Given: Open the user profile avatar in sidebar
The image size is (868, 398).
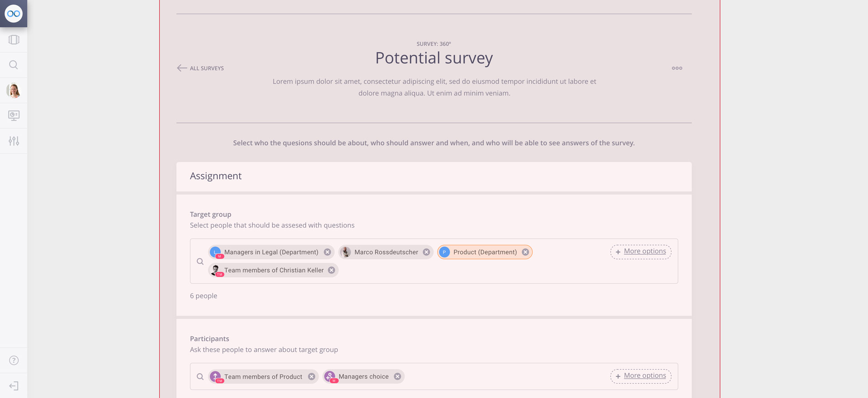Looking at the screenshot, I should [x=14, y=90].
